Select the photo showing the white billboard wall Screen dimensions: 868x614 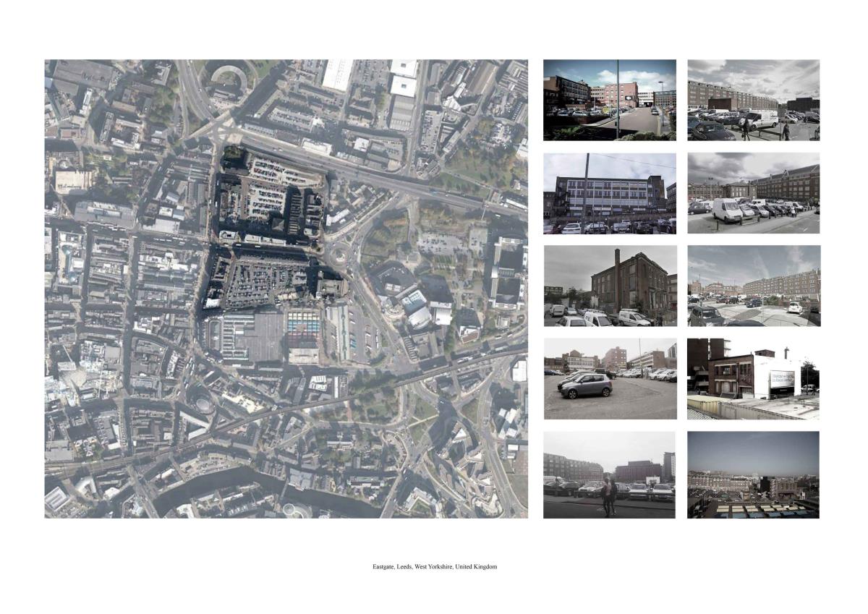(x=753, y=379)
